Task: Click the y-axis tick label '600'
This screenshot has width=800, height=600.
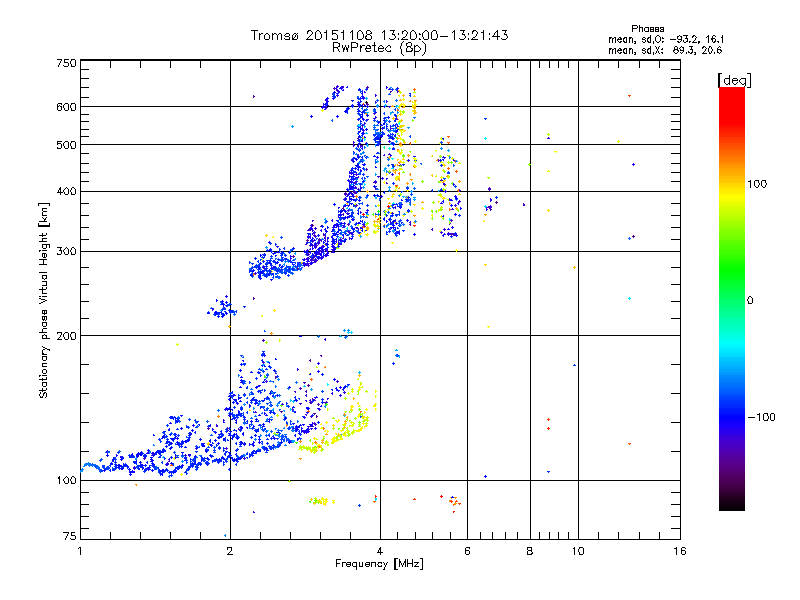Action: coord(66,107)
